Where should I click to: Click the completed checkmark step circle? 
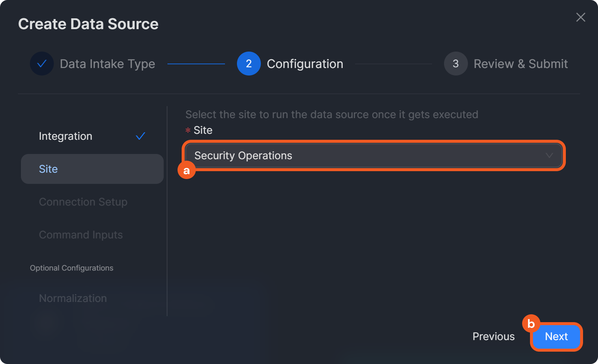pos(42,64)
